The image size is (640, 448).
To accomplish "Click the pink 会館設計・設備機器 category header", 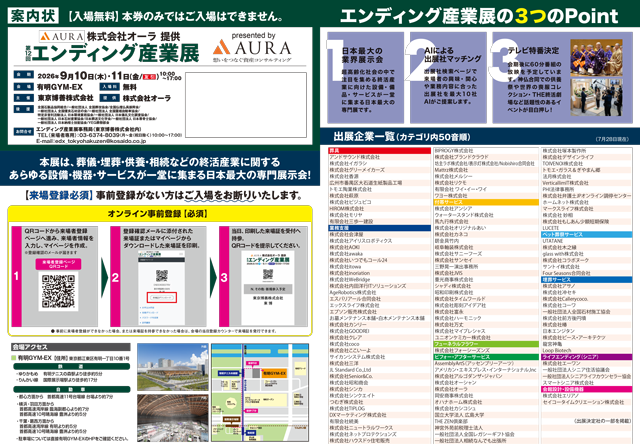I will click(x=586, y=389).
